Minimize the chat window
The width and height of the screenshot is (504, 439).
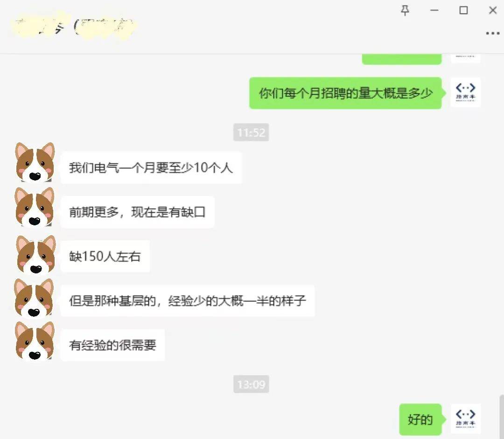pyautogui.click(x=434, y=11)
